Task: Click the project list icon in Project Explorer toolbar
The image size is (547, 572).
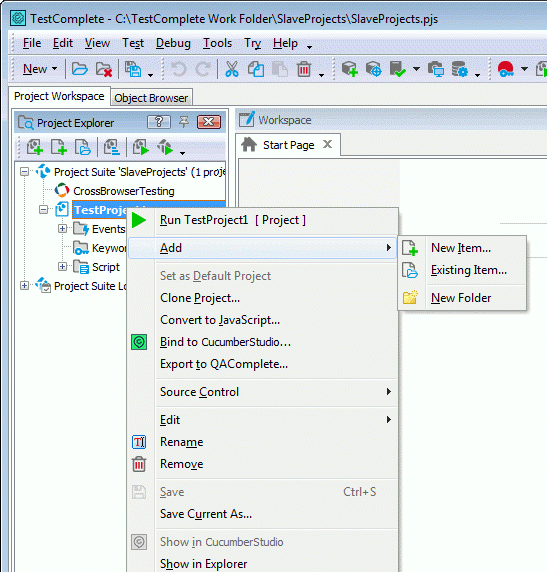Action: [x=112, y=147]
